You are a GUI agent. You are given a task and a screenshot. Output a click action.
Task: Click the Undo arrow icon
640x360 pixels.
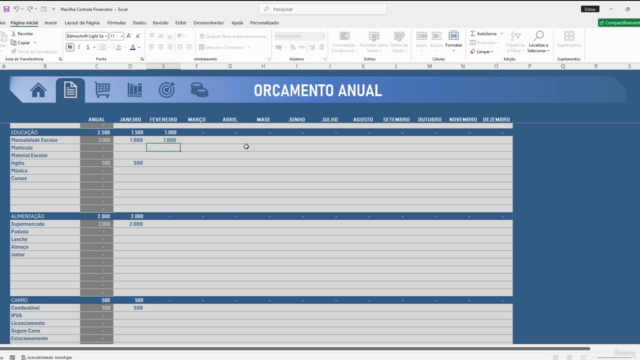pos(16,9)
